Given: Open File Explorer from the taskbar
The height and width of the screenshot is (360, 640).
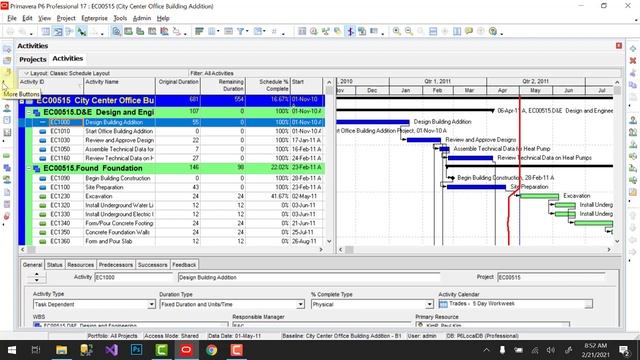Looking at the screenshot, I should [x=62, y=350].
